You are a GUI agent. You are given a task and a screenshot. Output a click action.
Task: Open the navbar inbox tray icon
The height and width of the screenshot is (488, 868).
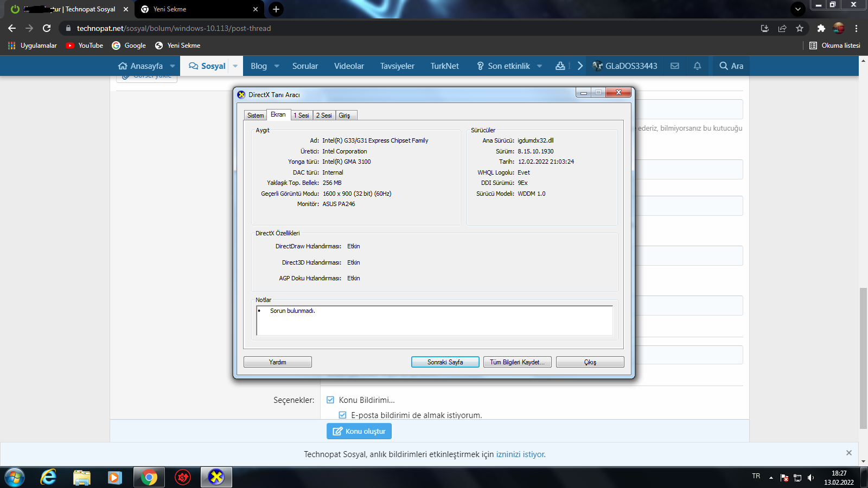tap(560, 66)
